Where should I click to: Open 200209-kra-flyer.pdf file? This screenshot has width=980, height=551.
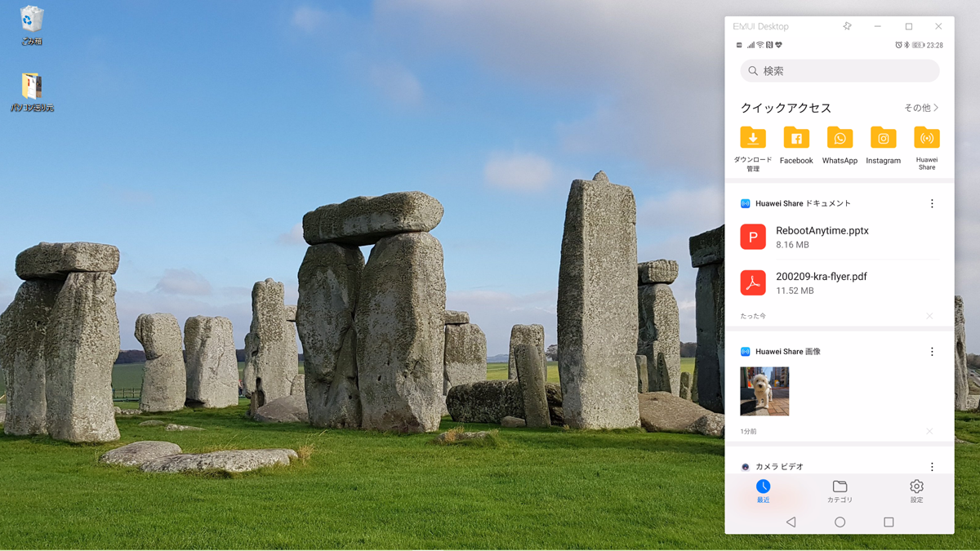tap(840, 282)
